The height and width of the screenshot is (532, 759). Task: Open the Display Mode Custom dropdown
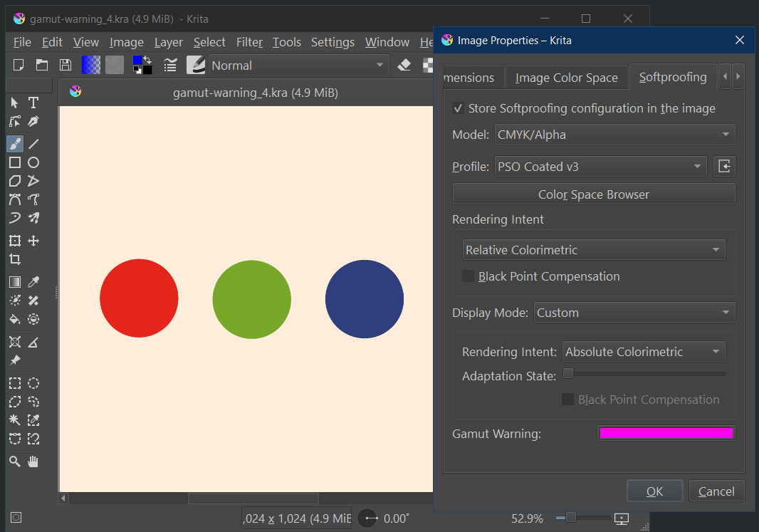pos(634,313)
